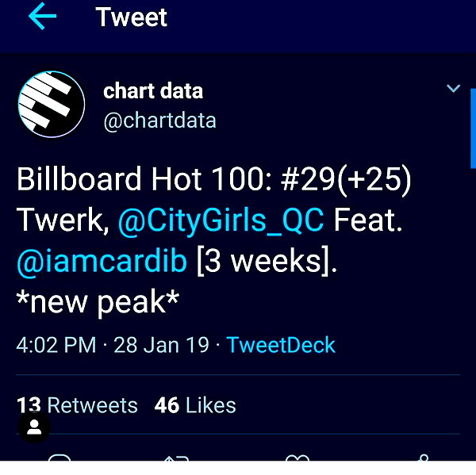Open the tweet options chevron menu

pyautogui.click(x=454, y=88)
